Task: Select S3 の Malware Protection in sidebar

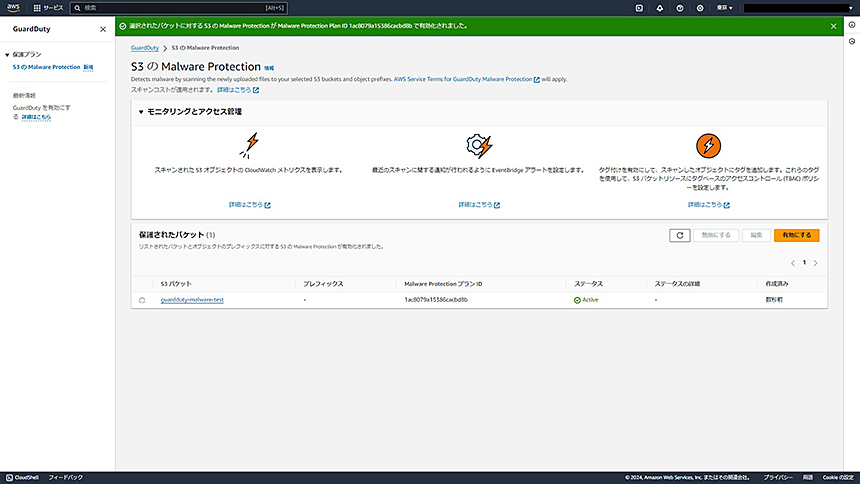Action: coord(47,67)
